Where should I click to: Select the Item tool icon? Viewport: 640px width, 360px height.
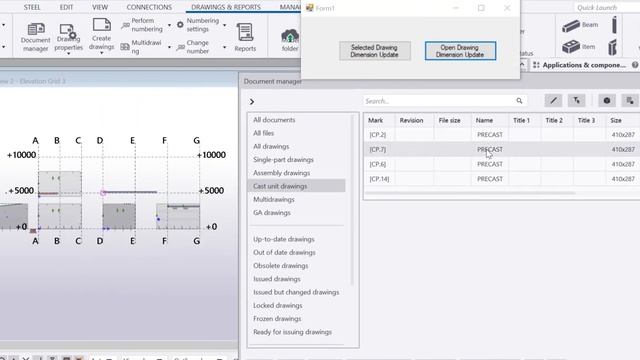[571, 47]
